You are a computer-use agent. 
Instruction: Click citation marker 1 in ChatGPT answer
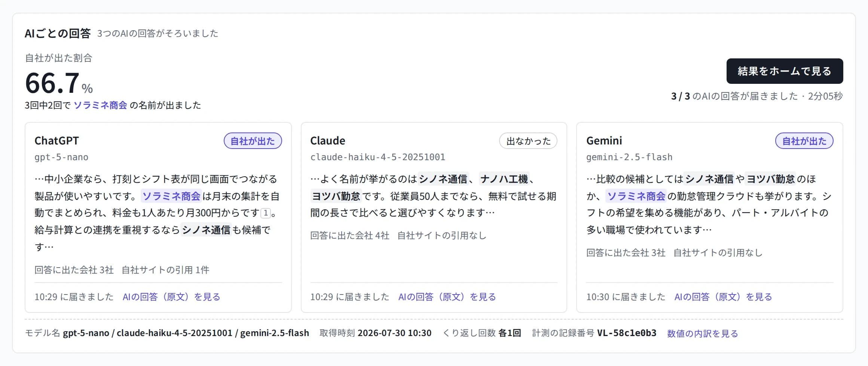[x=266, y=213]
